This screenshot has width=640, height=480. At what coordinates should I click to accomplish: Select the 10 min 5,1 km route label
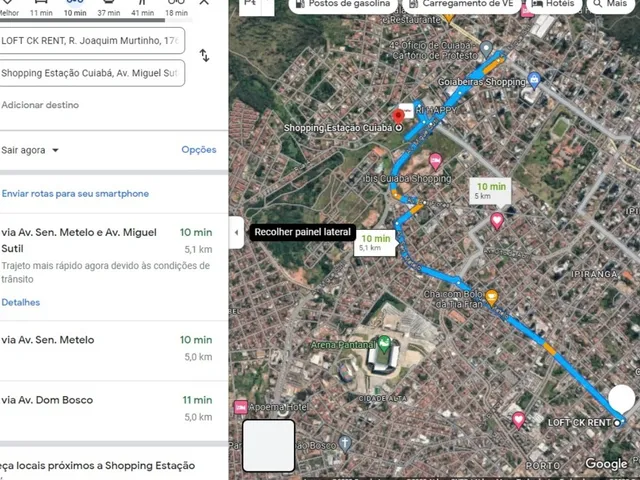[375, 242]
